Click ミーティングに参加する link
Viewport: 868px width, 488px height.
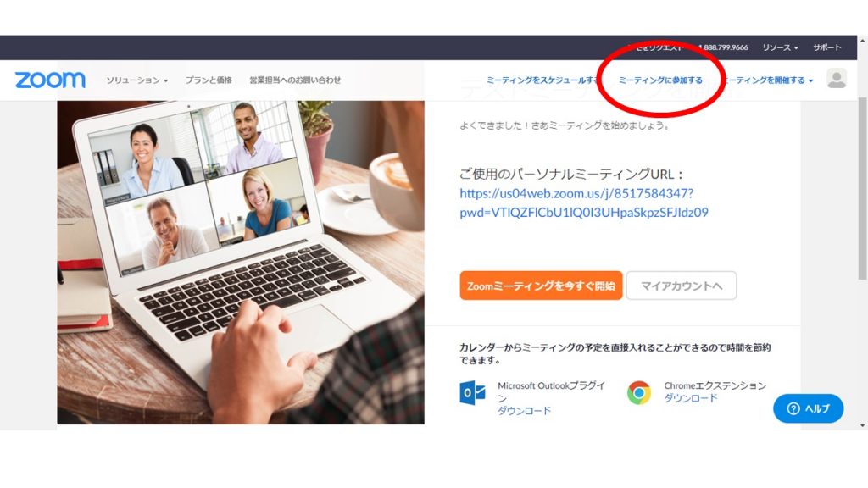pyautogui.click(x=660, y=80)
